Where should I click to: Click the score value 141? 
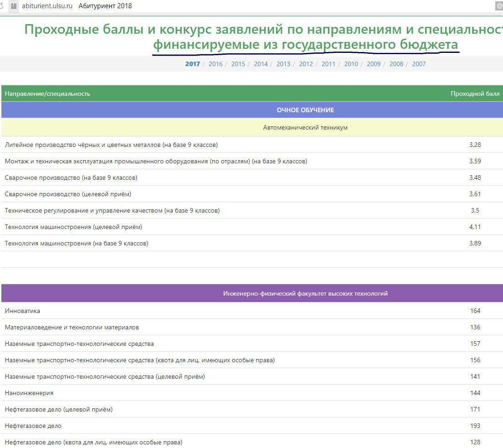pos(475,376)
